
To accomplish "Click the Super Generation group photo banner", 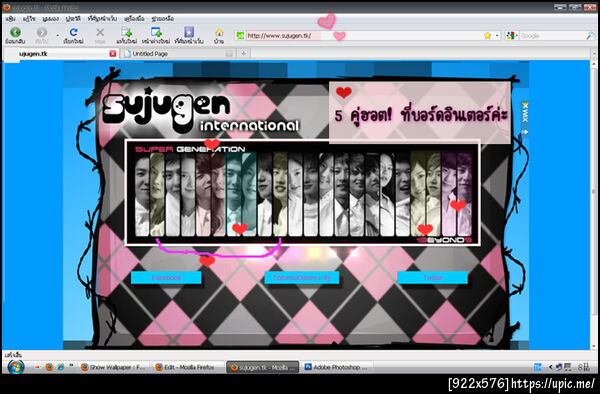I will coord(303,193).
